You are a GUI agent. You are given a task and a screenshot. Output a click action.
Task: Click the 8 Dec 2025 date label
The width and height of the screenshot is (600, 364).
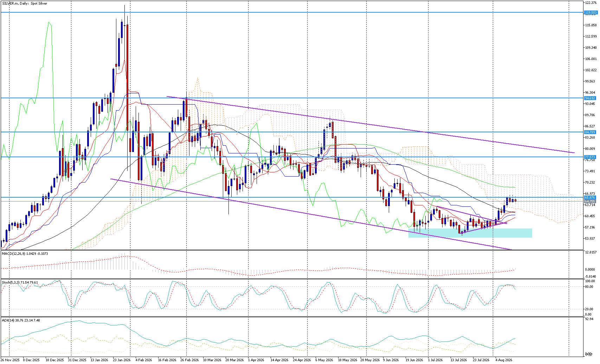click(32, 360)
